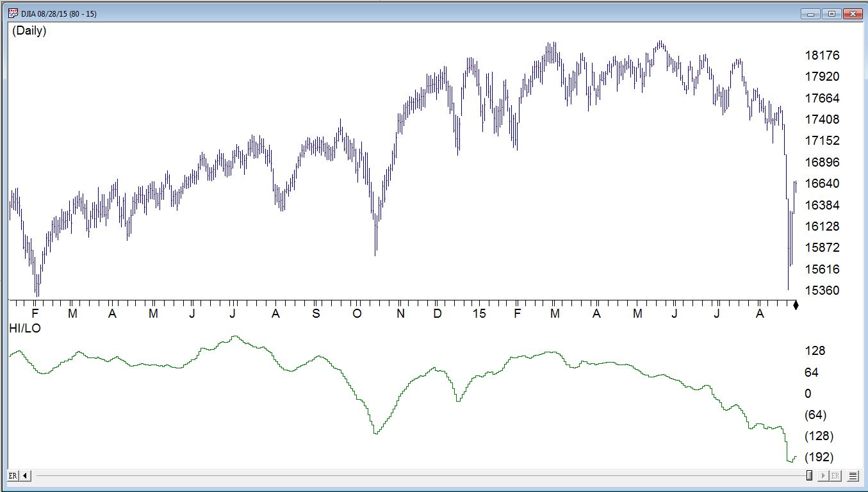Click the 15616 price axis value
This screenshot has height=492, width=868.
823,269
